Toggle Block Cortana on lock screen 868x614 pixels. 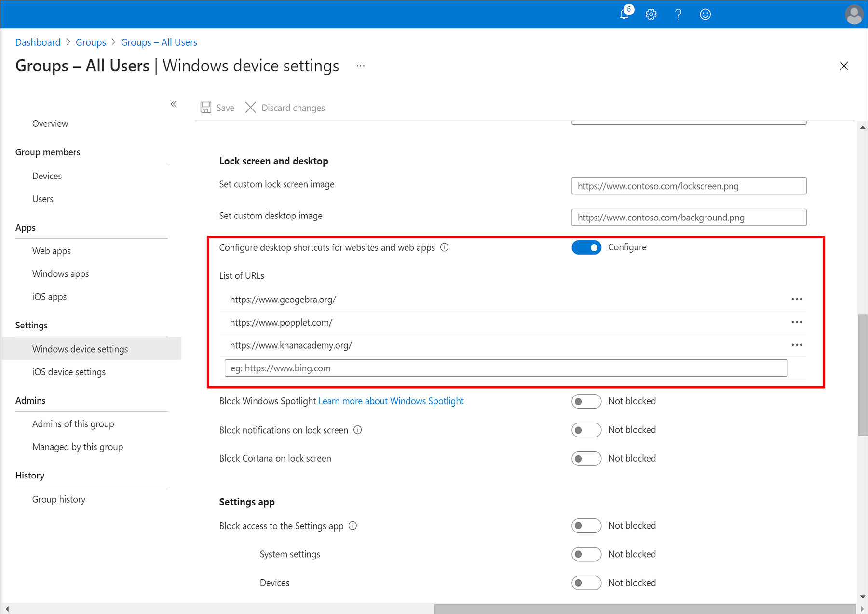(586, 458)
